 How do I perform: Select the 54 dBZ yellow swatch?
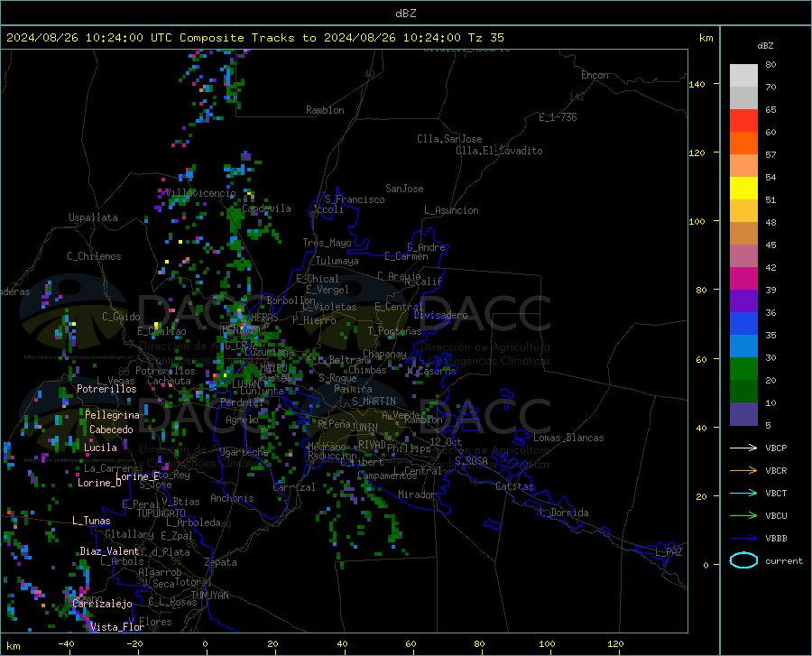point(743,189)
